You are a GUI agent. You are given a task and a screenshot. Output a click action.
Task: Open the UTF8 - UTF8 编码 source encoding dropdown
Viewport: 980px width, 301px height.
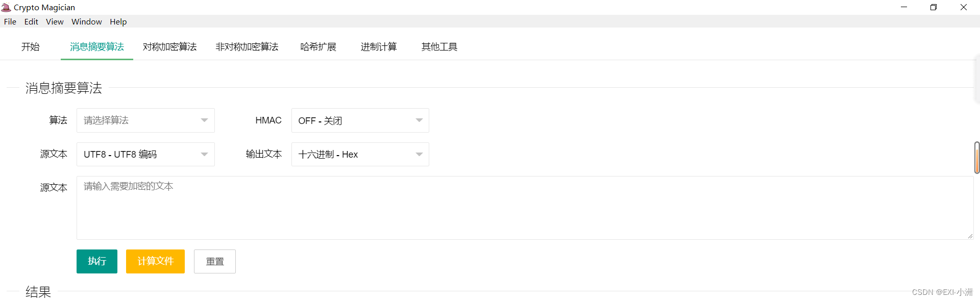[145, 154]
